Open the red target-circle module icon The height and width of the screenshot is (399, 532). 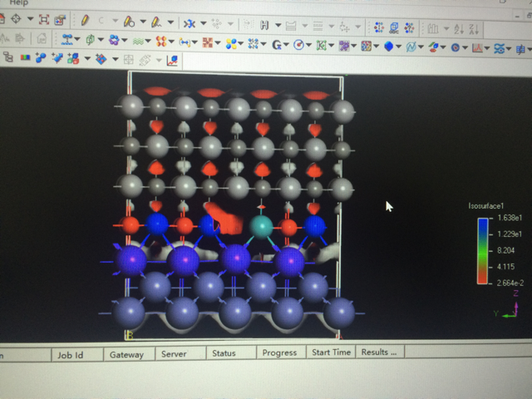point(298,45)
